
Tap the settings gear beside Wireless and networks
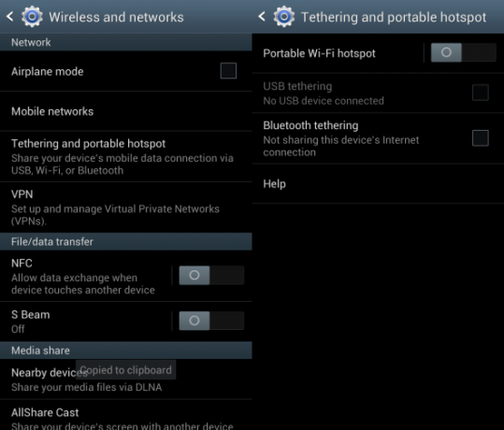(32, 17)
